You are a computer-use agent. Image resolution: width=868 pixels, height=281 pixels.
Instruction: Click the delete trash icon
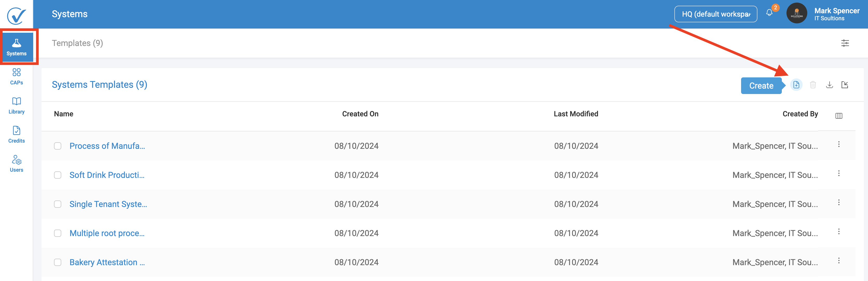(813, 85)
